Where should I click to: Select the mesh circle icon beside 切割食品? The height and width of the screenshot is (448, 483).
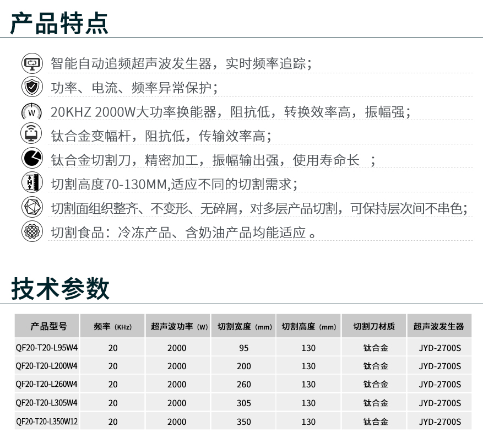31,231
